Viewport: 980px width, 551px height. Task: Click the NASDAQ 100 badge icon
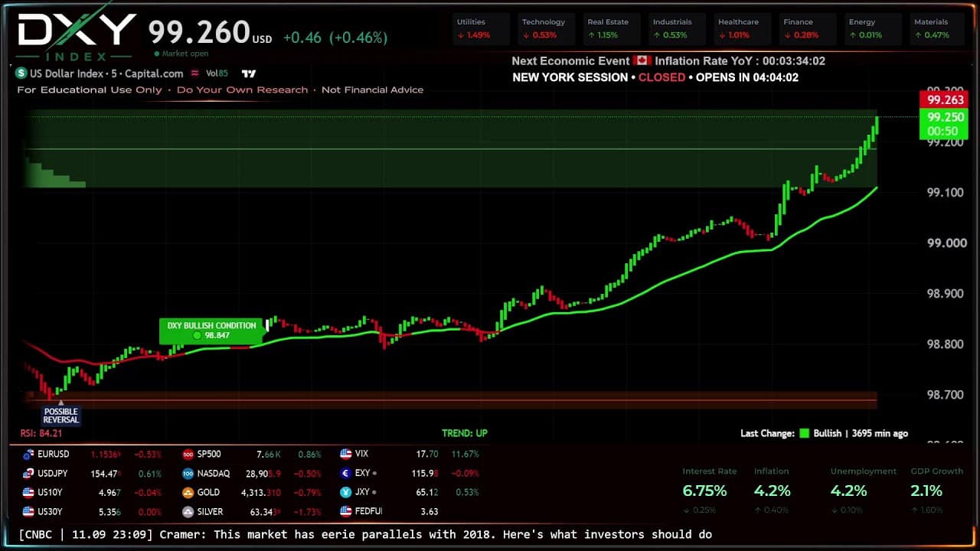coord(188,474)
